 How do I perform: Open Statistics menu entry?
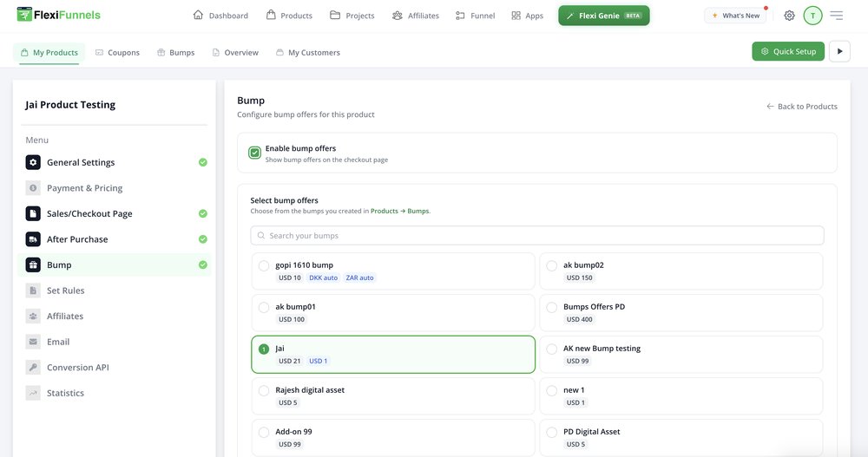coord(114,393)
